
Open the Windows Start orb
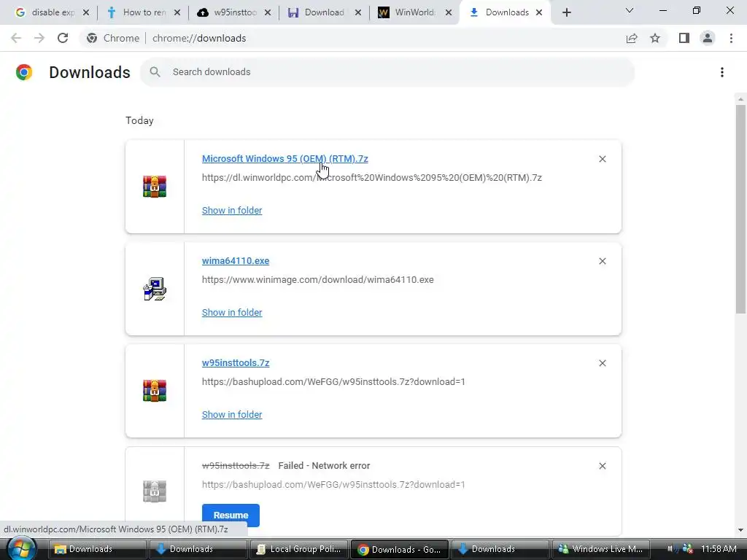point(21,549)
